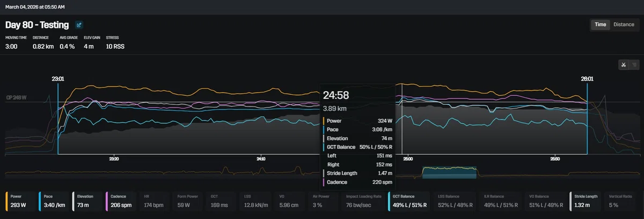
Task: Click the March 04, 2026 date text
Action: (x=35, y=7)
